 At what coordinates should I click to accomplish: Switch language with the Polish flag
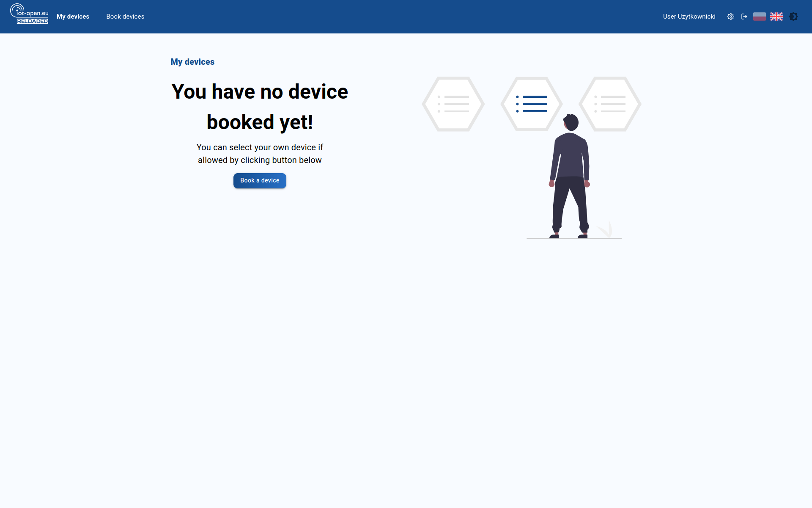(x=760, y=17)
